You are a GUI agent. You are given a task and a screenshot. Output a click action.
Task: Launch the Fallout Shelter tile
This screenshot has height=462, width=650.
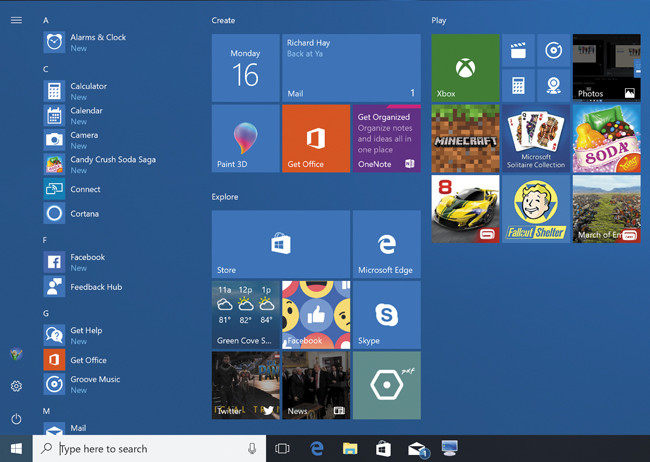[536, 209]
